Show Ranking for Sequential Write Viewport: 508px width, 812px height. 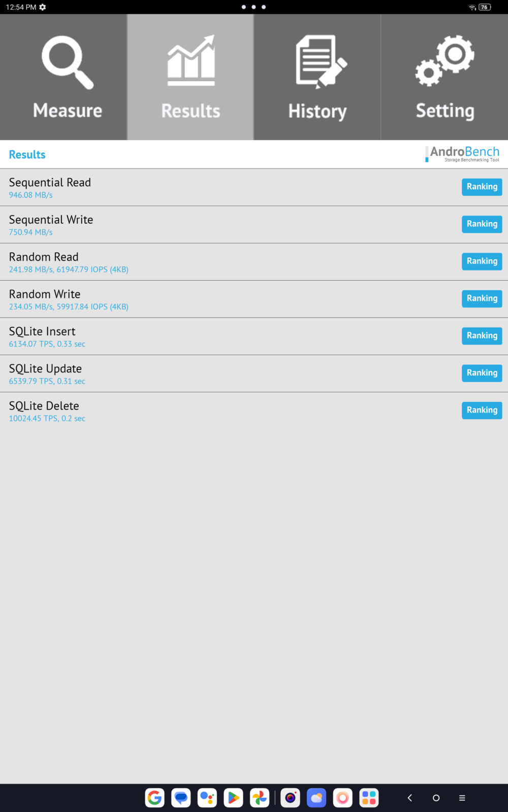click(x=482, y=224)
